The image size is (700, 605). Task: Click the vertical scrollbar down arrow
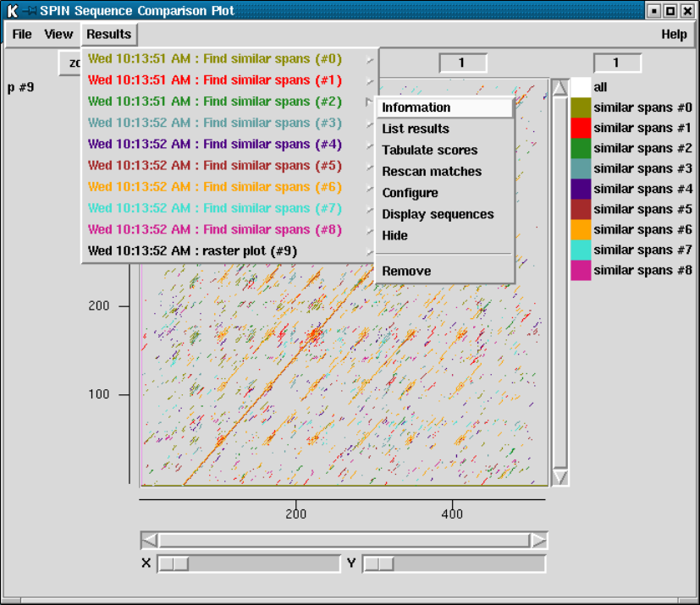[x=559, y=477]
